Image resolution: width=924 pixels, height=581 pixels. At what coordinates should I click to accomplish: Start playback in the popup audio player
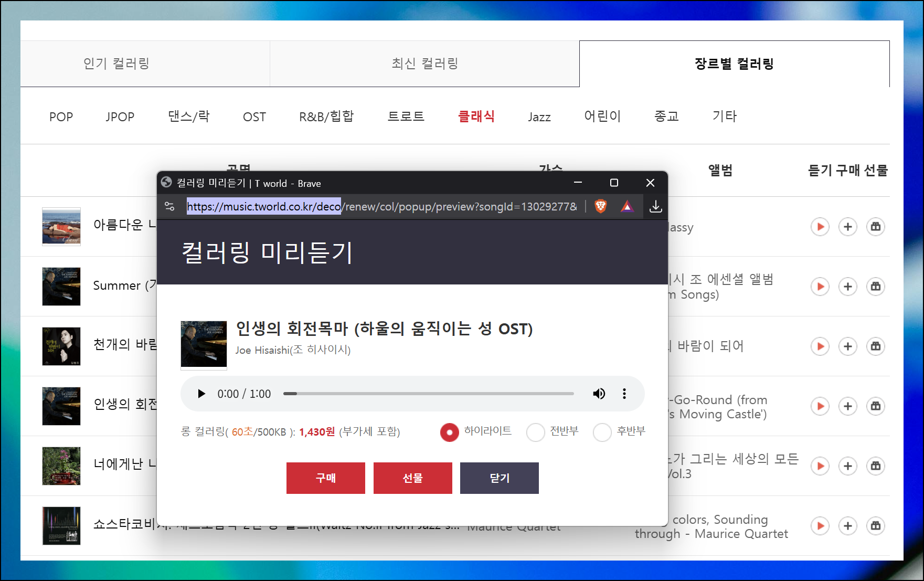pos(201,394)
